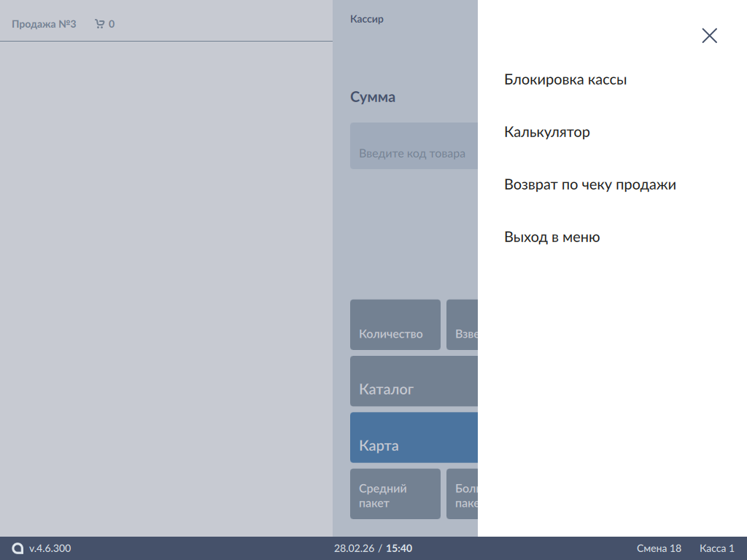This screenshot has height=560, width=747.
Task: Click the Смена 18 status indicator
Action: click(x=659, y=548)
